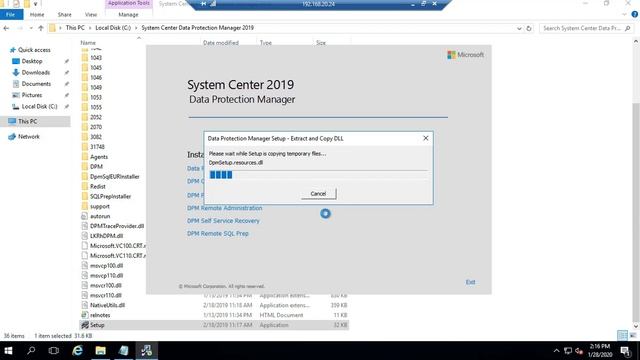Unpin Downloads using its pin icon

tap(67, 73)
